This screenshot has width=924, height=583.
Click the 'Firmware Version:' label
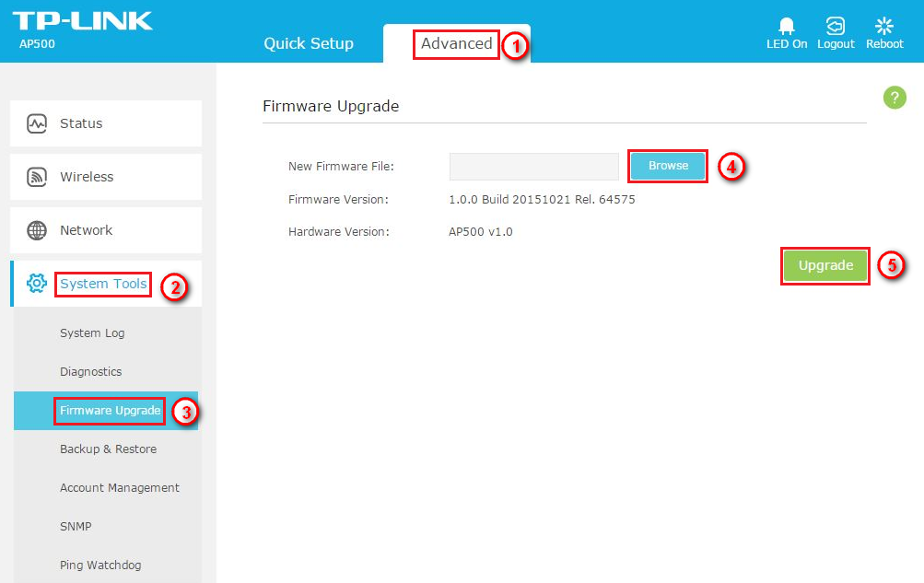click(x=338, y=200)
